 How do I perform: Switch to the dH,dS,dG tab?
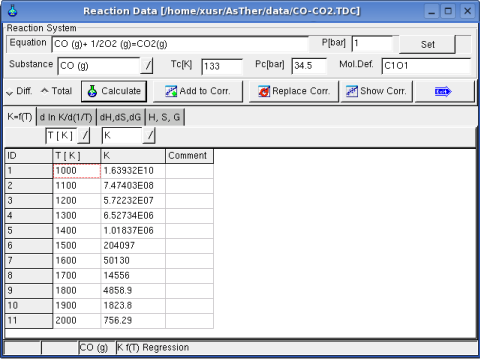click(120, 117)
